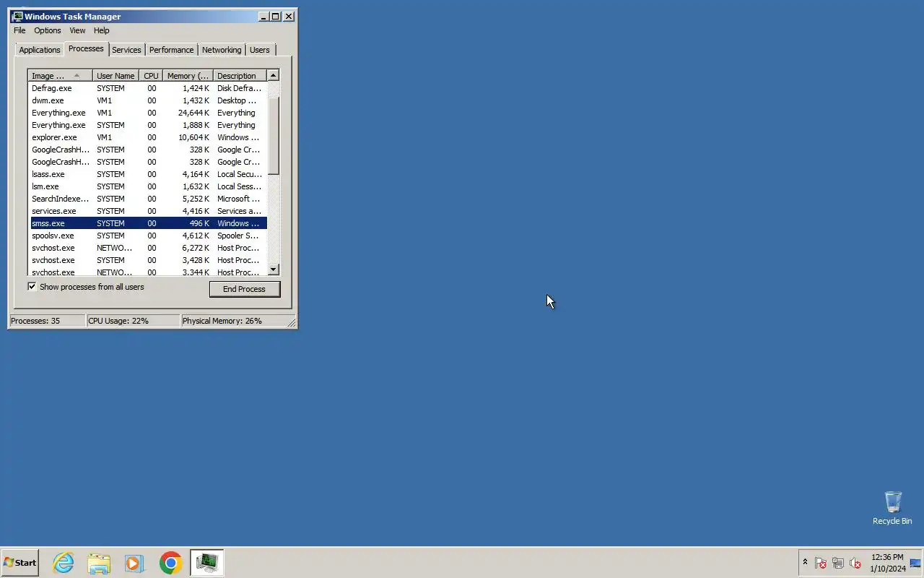
Task: Open Internet Explorer from the taskbar
Action: (x=64, y=563)
